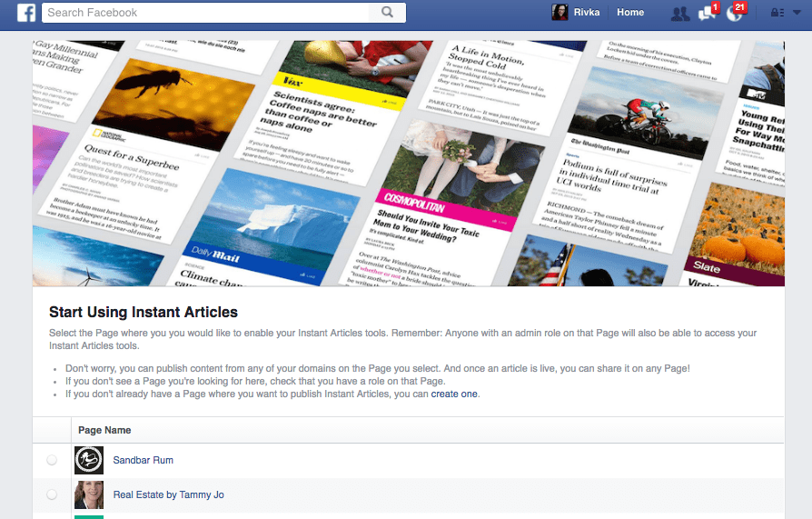The image size is (812, 519).
Task: Open the friend requests icon
Action: click(680, 14)
